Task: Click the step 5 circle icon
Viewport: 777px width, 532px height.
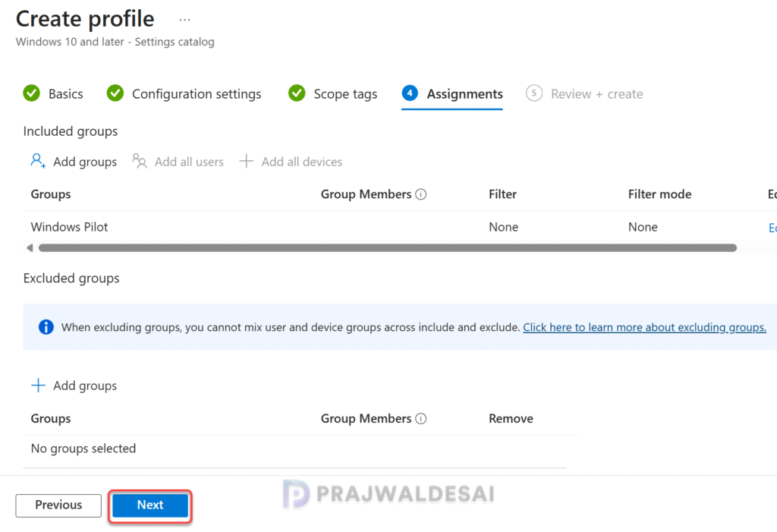Action: pos(533,93)
